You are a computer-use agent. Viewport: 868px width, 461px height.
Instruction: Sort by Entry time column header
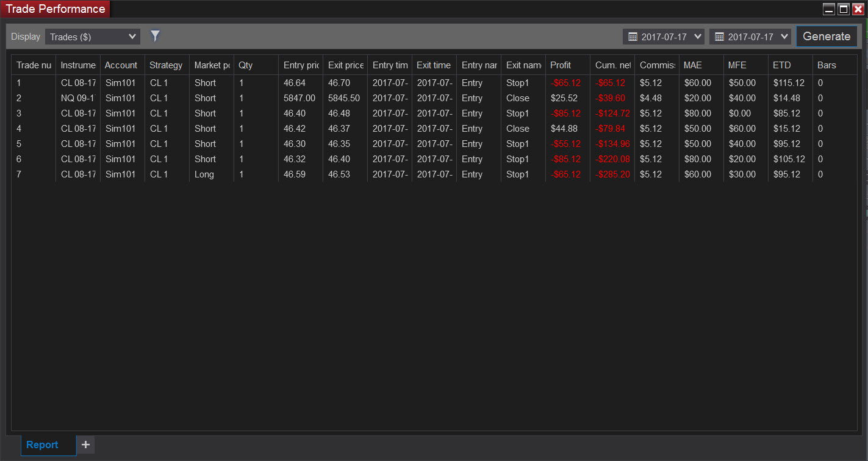[x=390, y=65]
